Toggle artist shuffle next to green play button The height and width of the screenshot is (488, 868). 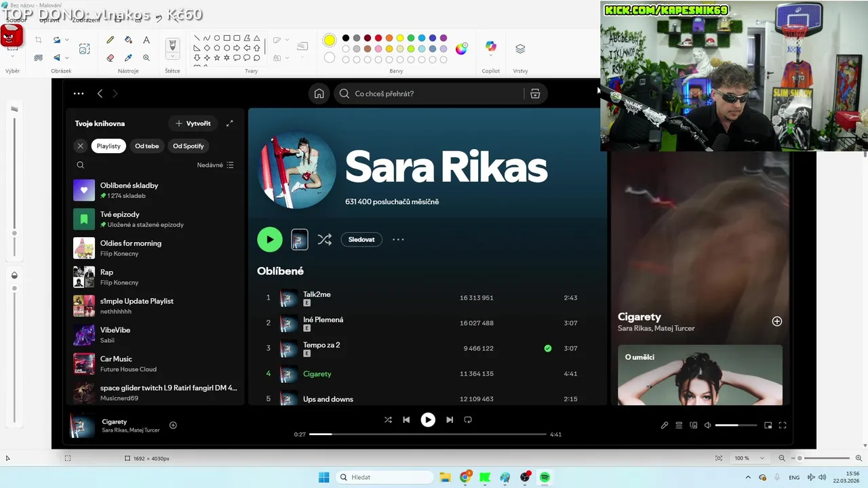(x=325, y=239)
